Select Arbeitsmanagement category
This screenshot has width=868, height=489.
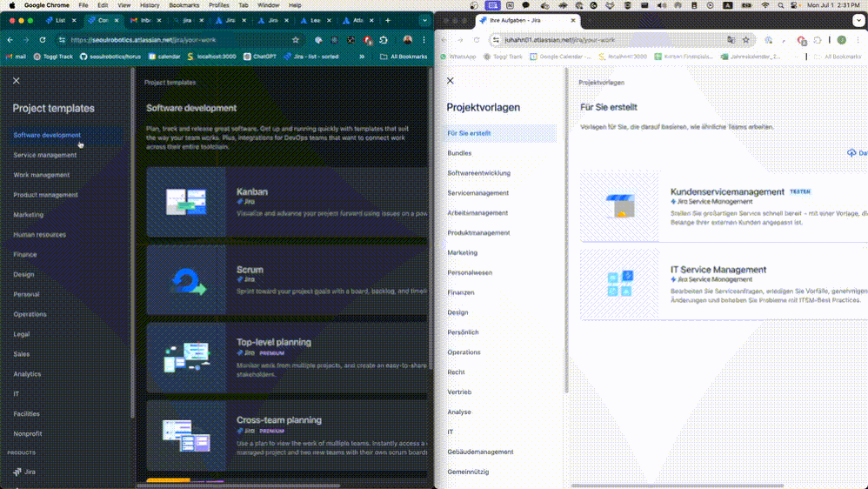pos(477,212)
